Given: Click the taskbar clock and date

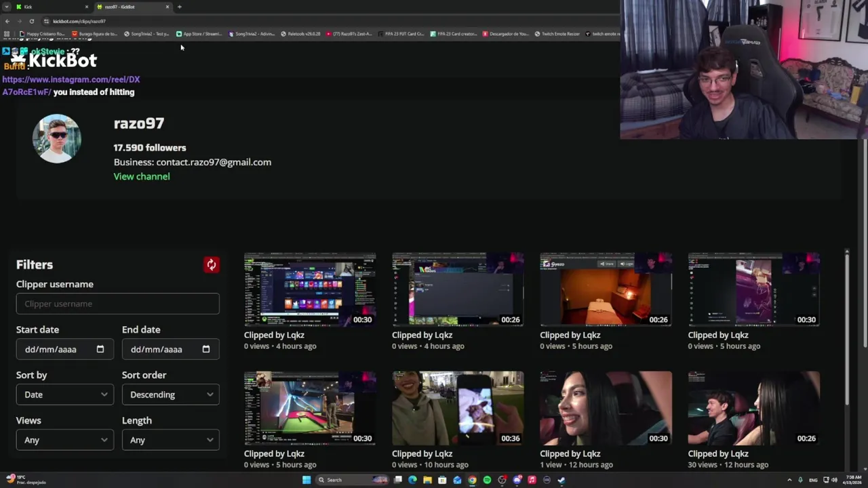Looking at the screenshot, I should tap(854, 480).
